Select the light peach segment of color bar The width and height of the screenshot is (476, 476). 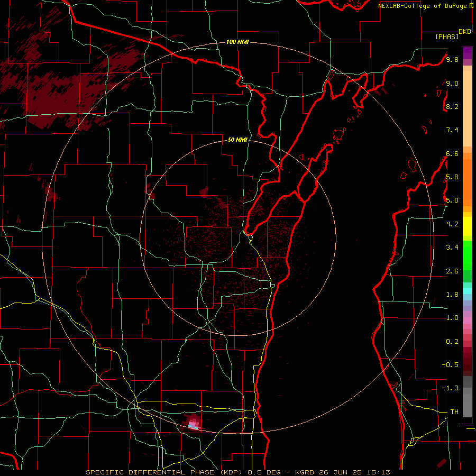pos(467,108)
